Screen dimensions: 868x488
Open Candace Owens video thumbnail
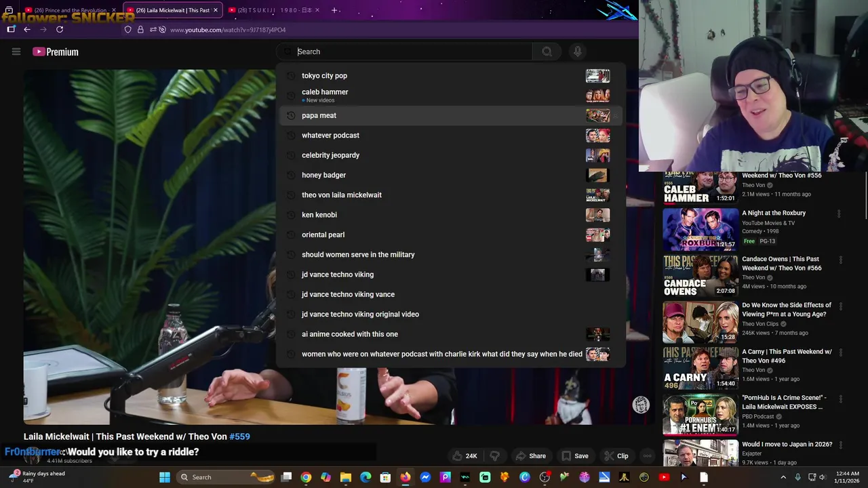coord(701,276)
